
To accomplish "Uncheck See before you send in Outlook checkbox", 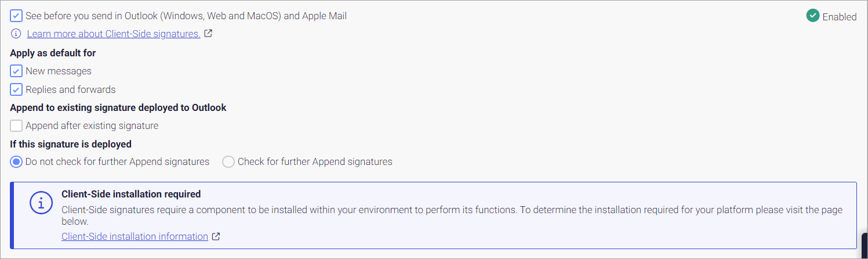I will [x=16, y=16].
